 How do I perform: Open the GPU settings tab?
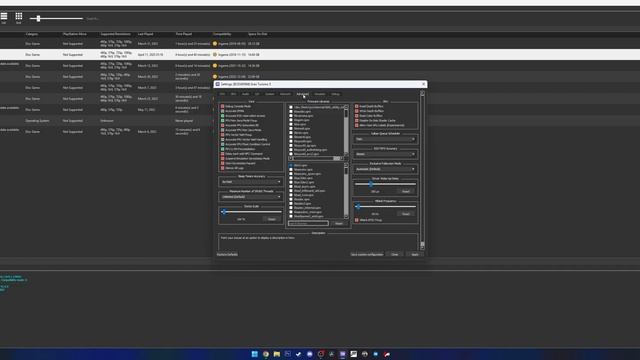pyautogui.click(x=233, y=94)
